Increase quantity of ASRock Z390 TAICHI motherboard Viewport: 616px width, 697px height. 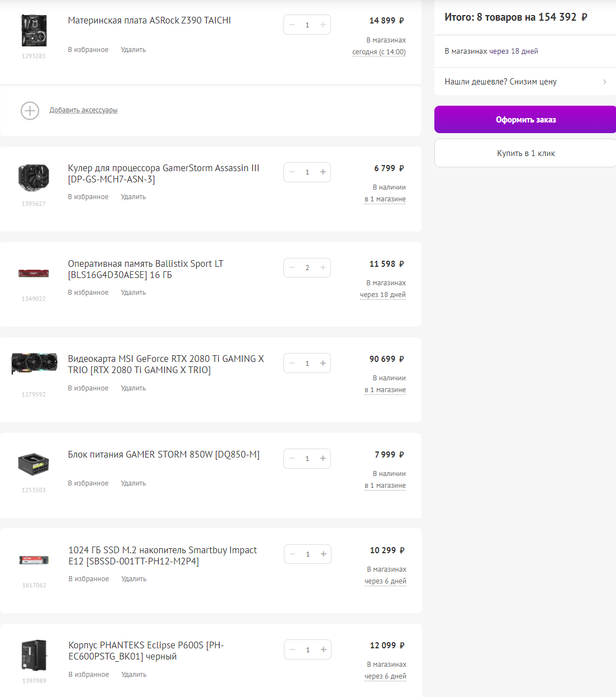coord(323,25)
